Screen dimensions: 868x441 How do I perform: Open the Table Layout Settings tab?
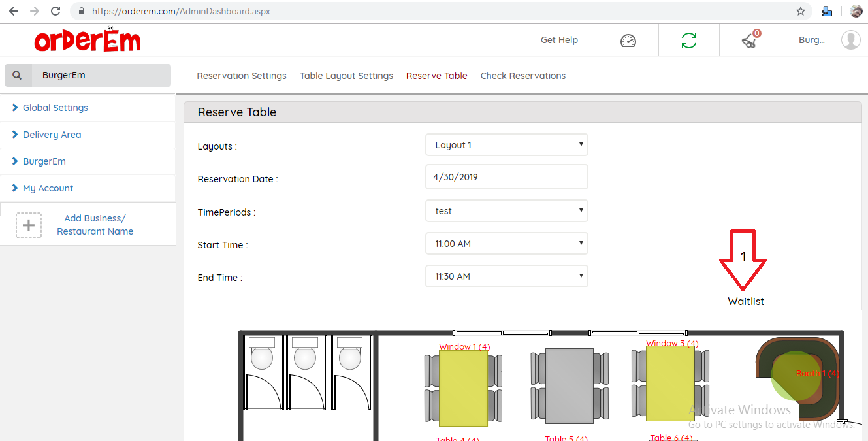point(346,76)
